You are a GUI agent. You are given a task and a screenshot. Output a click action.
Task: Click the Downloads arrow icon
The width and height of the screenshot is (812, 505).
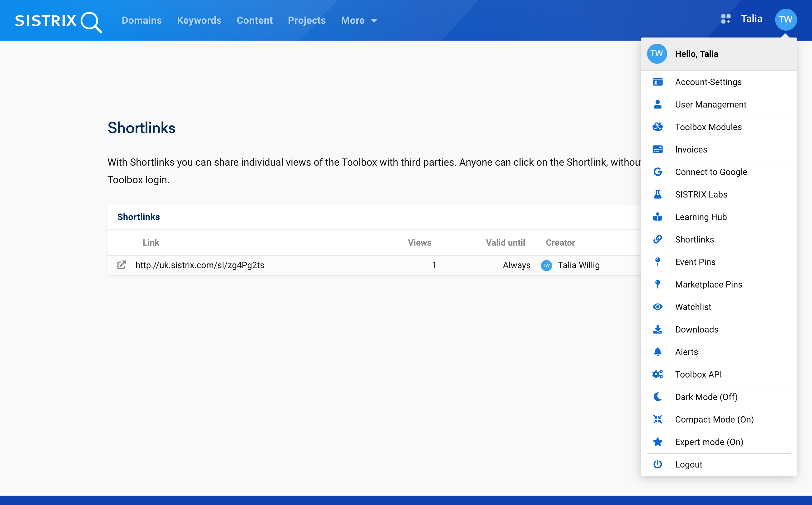(x=657, y=329)
